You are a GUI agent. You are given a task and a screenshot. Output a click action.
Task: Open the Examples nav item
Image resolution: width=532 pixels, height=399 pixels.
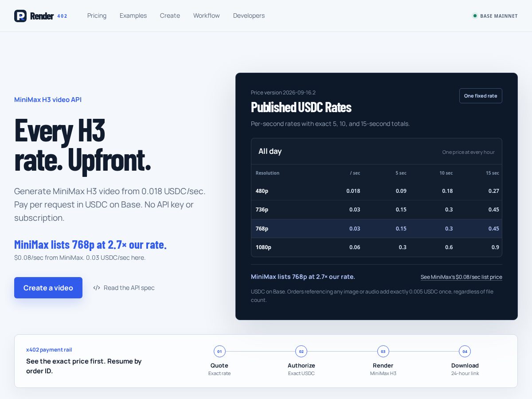[x=133, y=16]
